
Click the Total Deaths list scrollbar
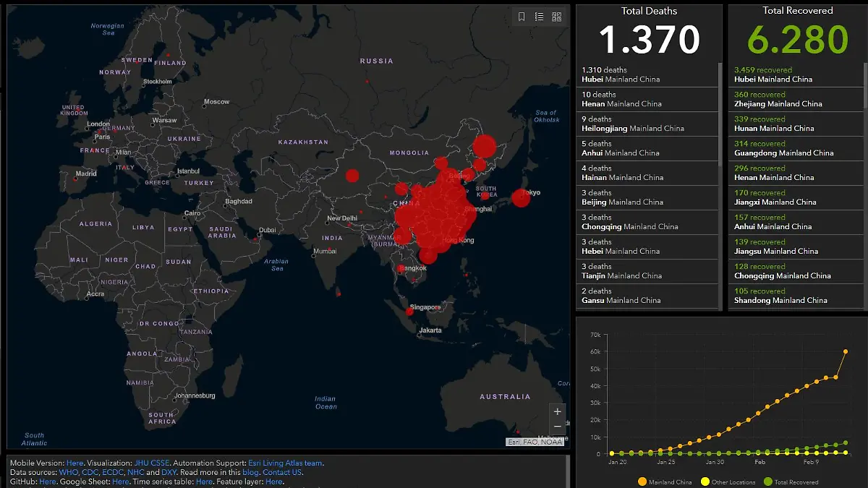click(719, 114)
